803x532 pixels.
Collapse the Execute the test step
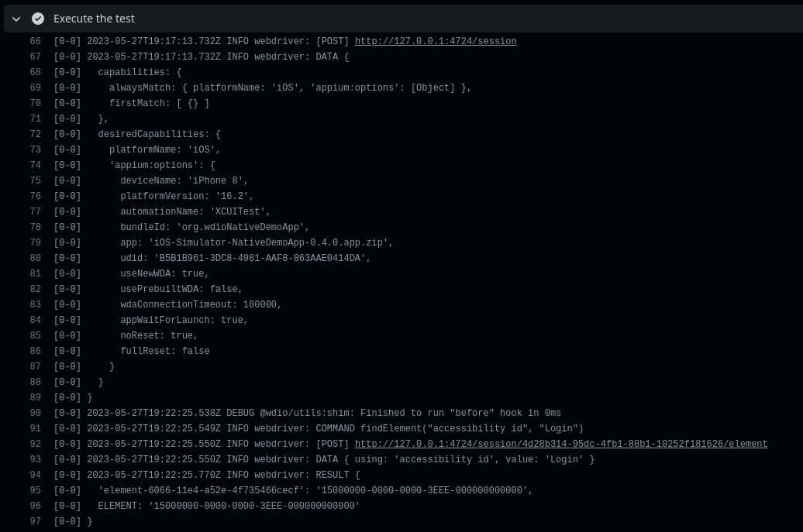[x=16, y=19]
